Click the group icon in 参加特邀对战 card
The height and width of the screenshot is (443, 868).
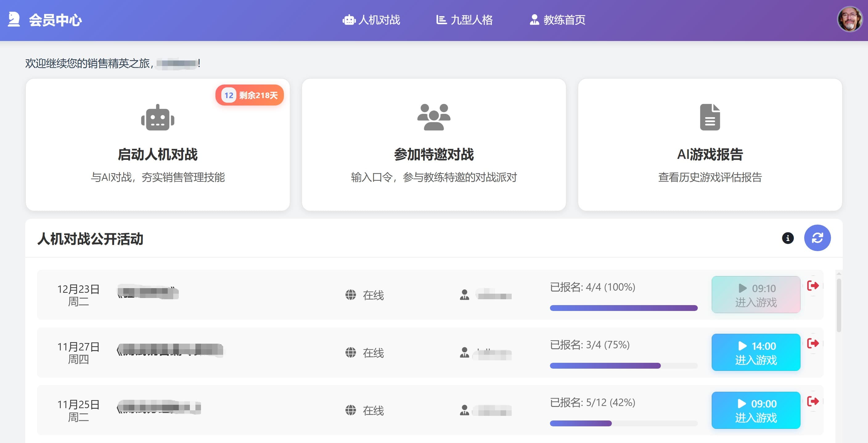(x=434, y=117)
